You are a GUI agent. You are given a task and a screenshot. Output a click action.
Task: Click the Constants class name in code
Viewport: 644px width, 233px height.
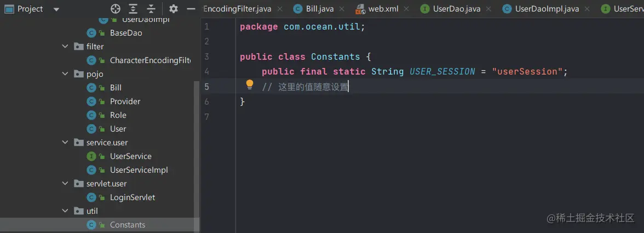335,56
